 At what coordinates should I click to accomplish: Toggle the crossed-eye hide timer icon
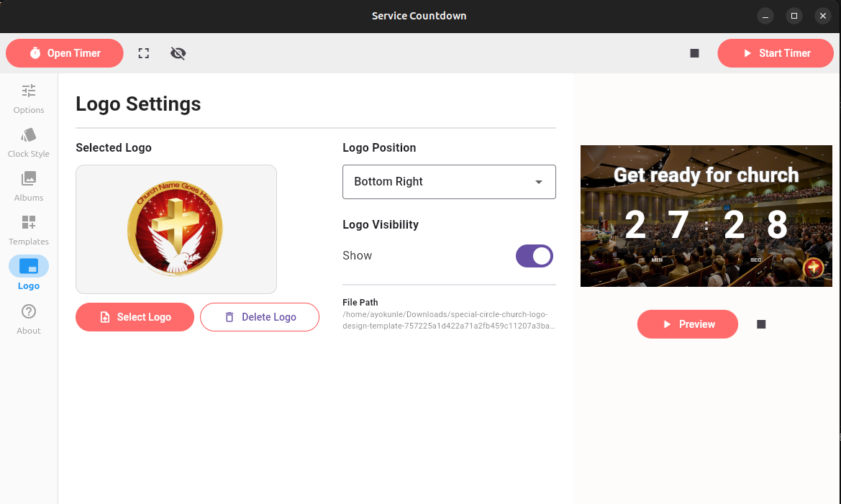(178, 53)
